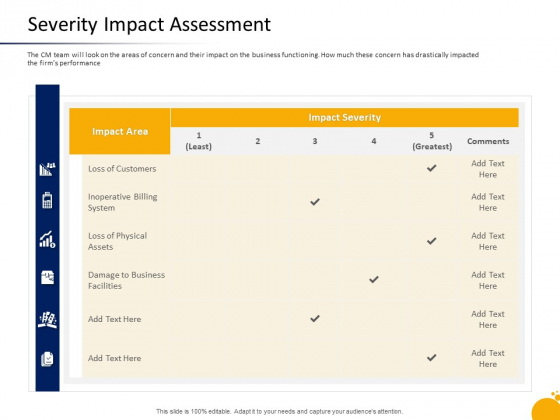Click the '3' severity column header
560x420 pixels.
pos(315,141)
